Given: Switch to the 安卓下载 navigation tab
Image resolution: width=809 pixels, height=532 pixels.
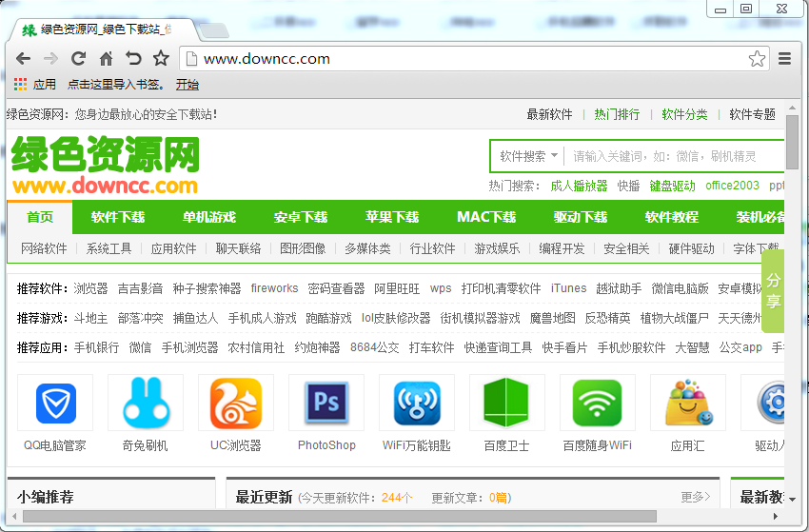Looking at the screenshot, I should click(300, 217).
